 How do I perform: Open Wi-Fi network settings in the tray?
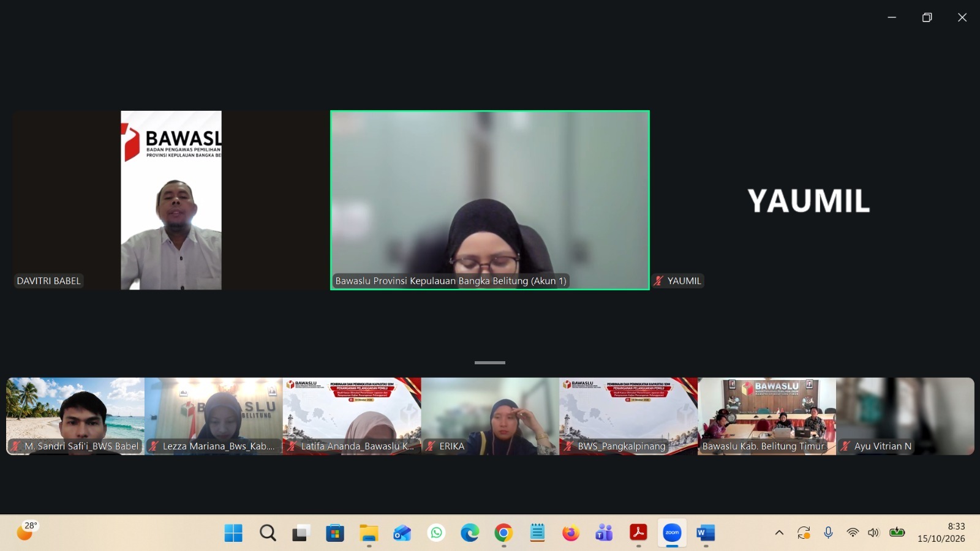click(853, 533)
